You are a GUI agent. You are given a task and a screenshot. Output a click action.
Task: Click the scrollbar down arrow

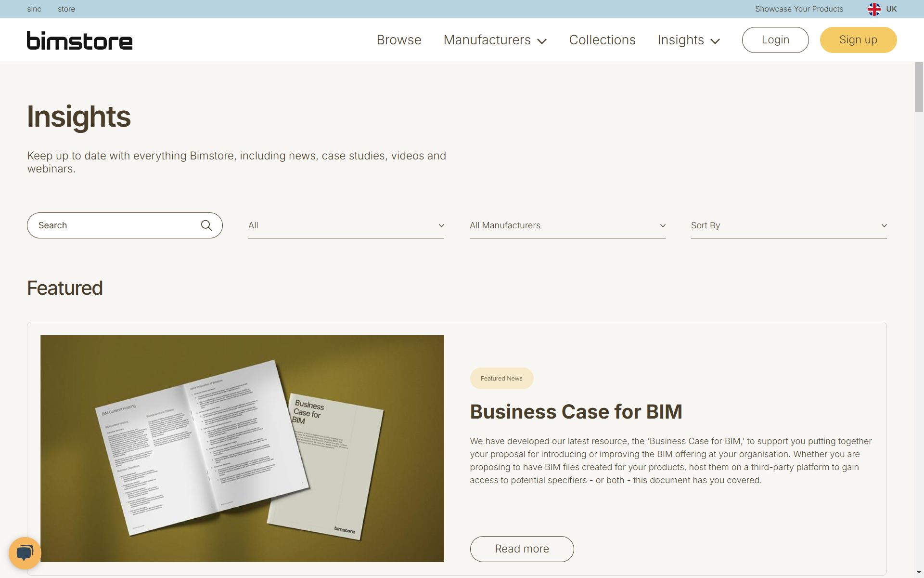[x=919, y=573]
